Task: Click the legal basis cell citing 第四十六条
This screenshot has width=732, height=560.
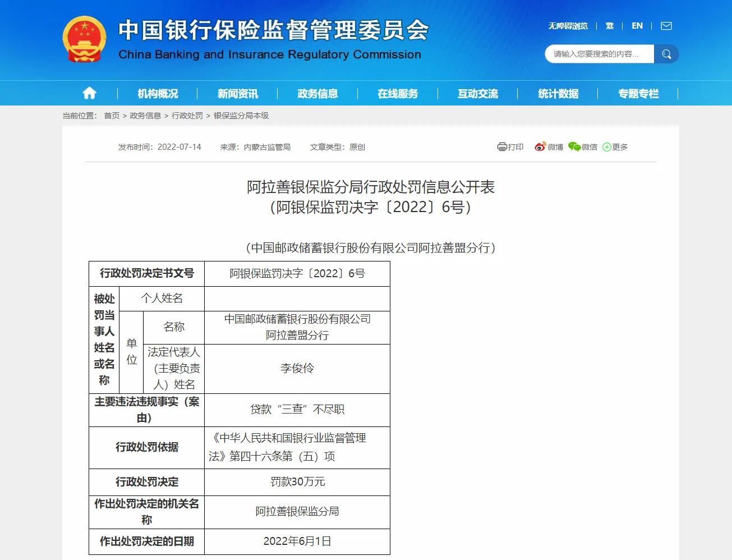Action: coord(297,447)
